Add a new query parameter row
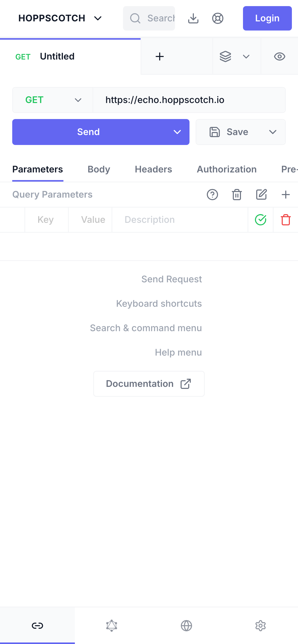 (286, 195)
